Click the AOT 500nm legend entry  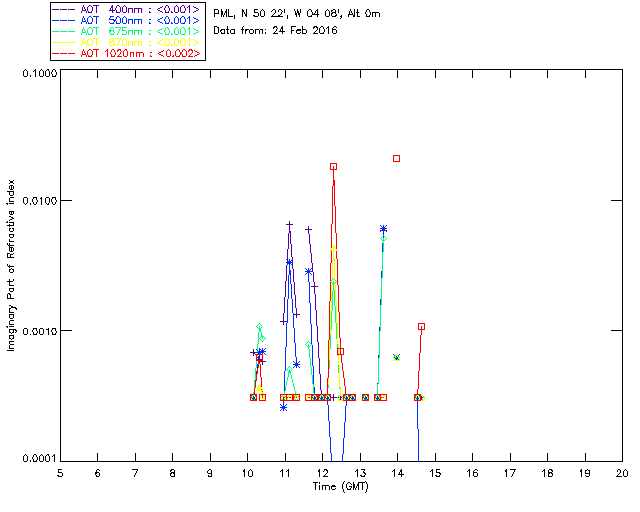pos(127,20)
